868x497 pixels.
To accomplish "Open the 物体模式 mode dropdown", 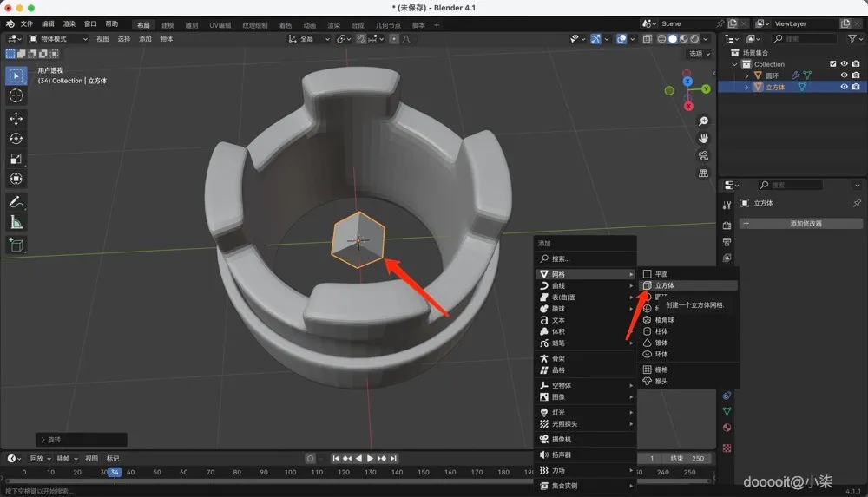I will [59, 39].
